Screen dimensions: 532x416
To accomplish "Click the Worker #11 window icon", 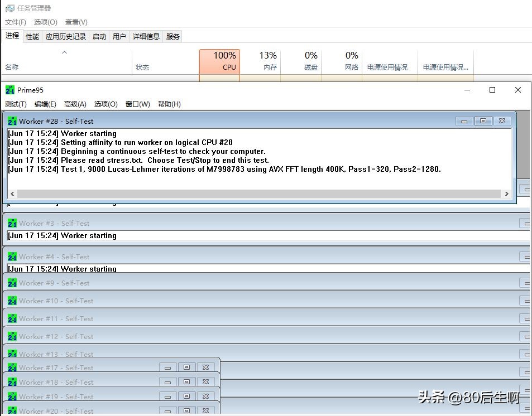I will (12, 319).
